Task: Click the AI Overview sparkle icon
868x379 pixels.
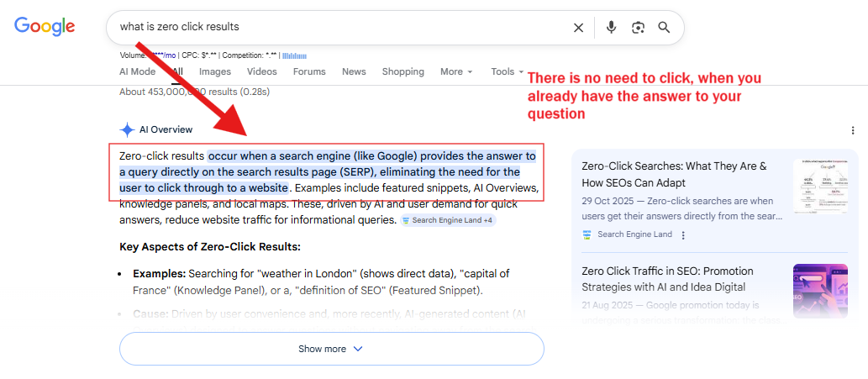Action: 128,130
